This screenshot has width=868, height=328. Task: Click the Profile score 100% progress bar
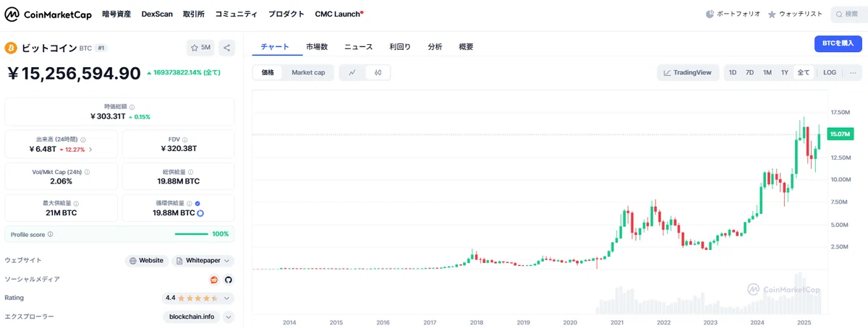point(192,234)
